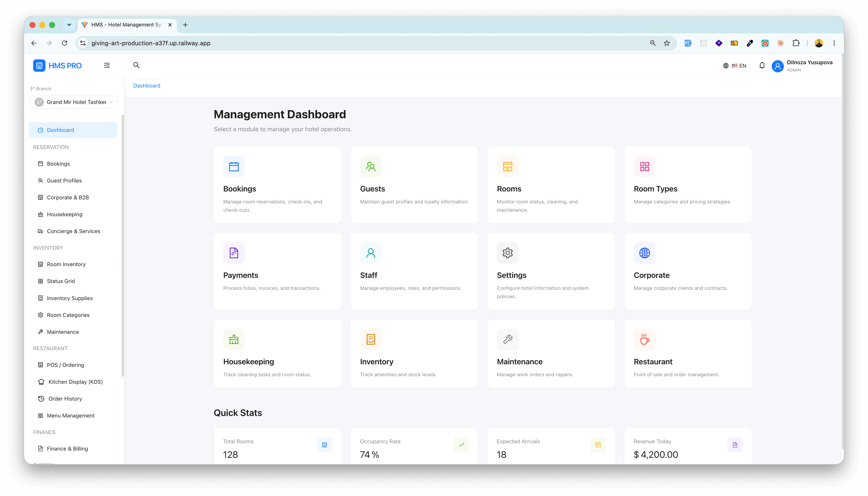Image resolution: width=868 pixels, height=496 pixels.
Task: Click the person icon in the Staff card
Action: click(370, 253)
